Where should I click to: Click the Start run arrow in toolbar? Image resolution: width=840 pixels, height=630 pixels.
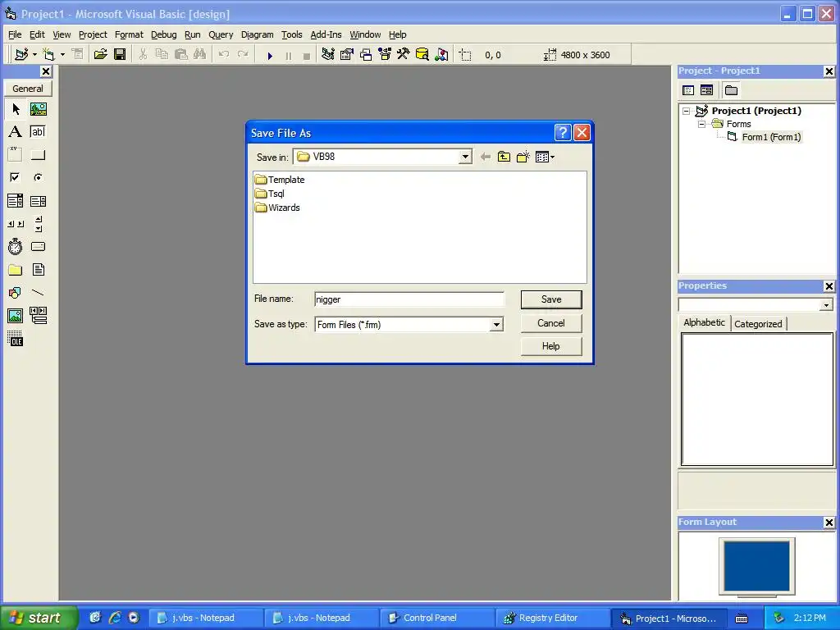(270, 55)
